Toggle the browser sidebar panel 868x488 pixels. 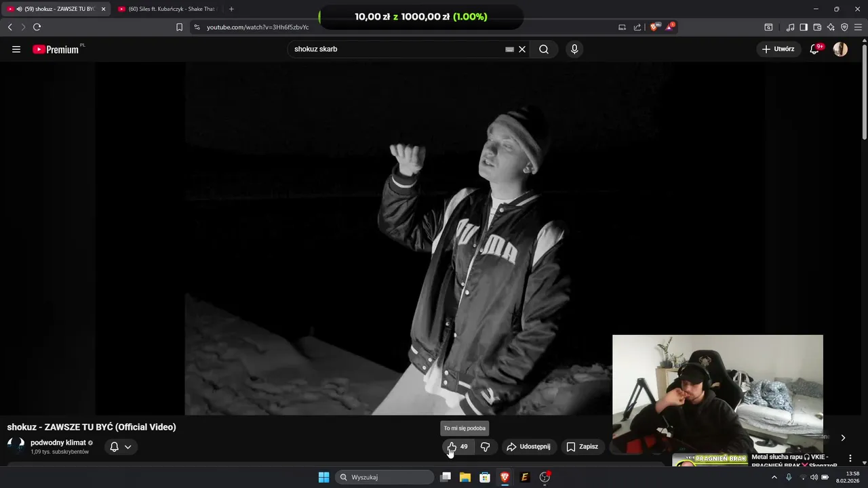click(x=804, y=27)
